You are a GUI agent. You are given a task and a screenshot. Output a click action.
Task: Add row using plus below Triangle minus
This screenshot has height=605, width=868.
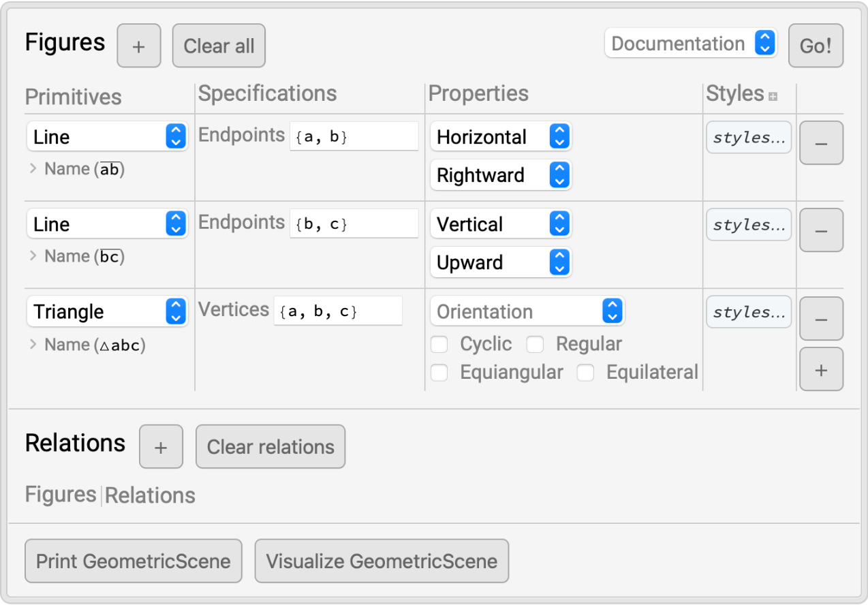click(821, 369)
